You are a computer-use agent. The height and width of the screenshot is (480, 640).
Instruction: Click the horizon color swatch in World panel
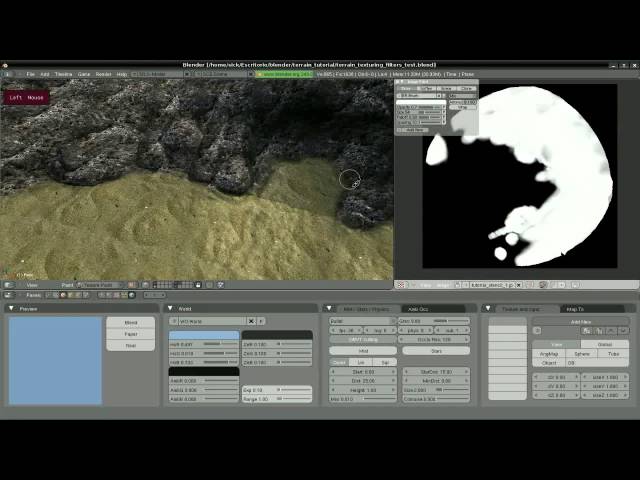click(x=204, y=335)
